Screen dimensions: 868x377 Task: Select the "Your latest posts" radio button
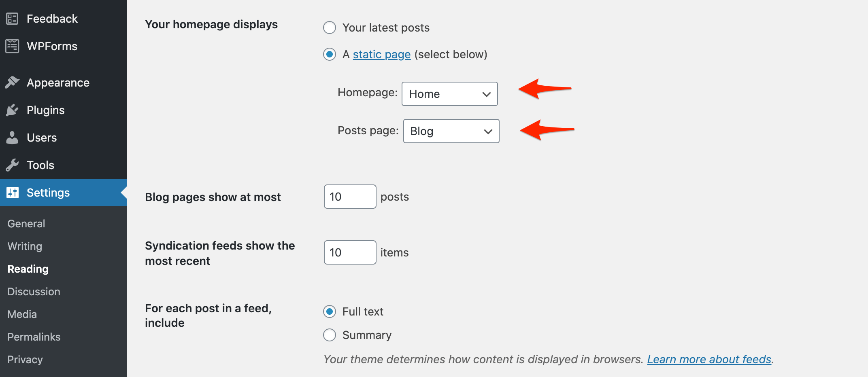point(330,28)
